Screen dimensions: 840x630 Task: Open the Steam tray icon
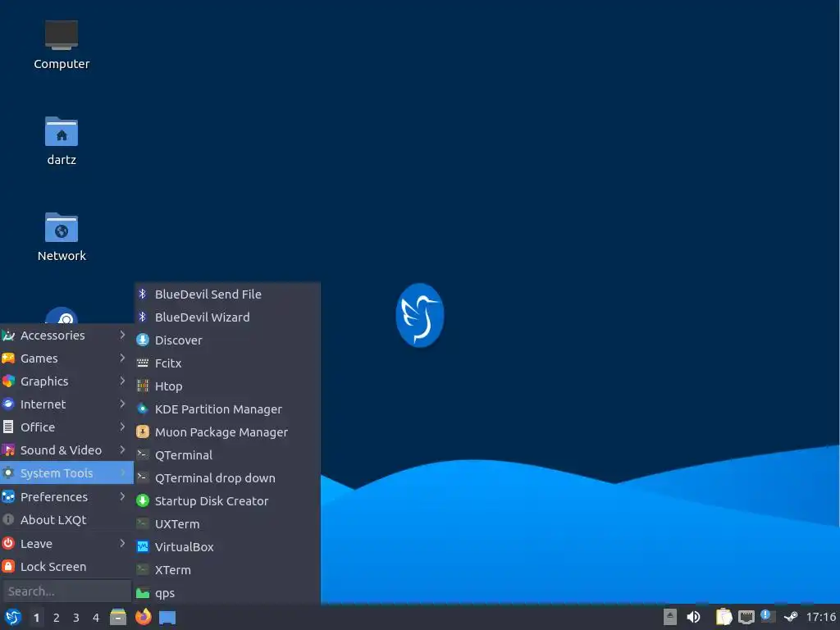tap(791, 617)
